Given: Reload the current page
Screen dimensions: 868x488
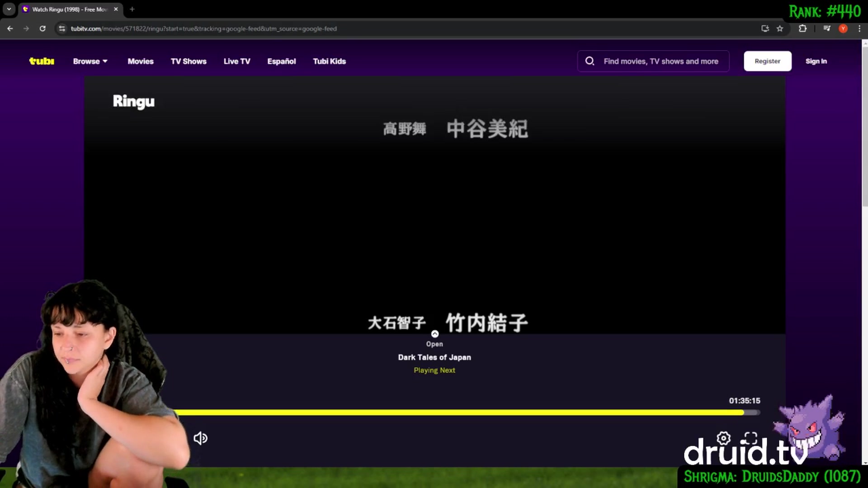Looking at the screenshot, I should (42, 28).
